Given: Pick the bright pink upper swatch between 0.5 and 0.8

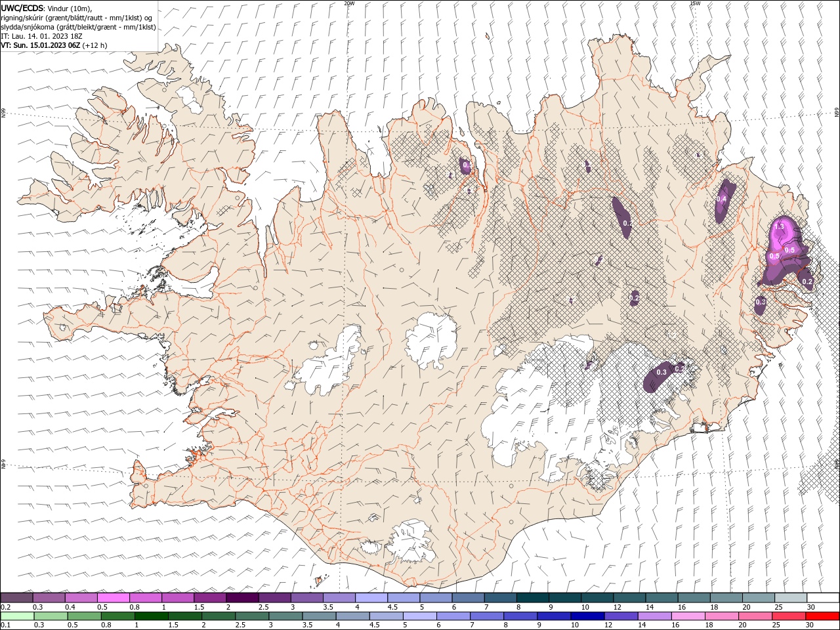Looking at the screenshot, I should 114,597.
